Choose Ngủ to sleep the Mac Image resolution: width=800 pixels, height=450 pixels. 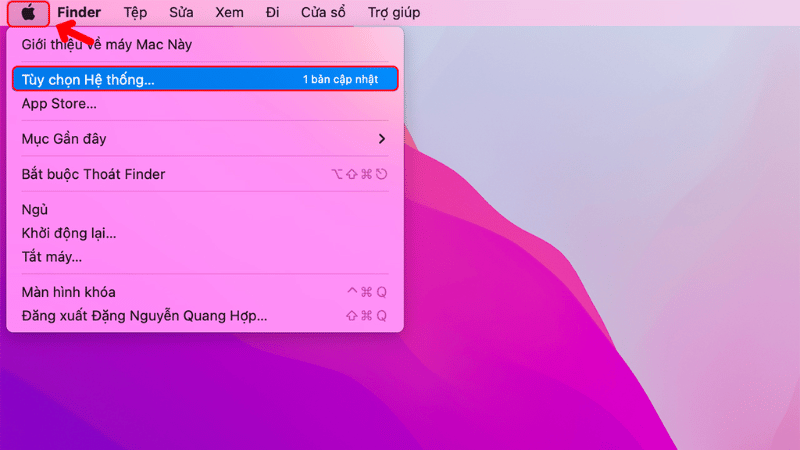(x=35, y=209)
